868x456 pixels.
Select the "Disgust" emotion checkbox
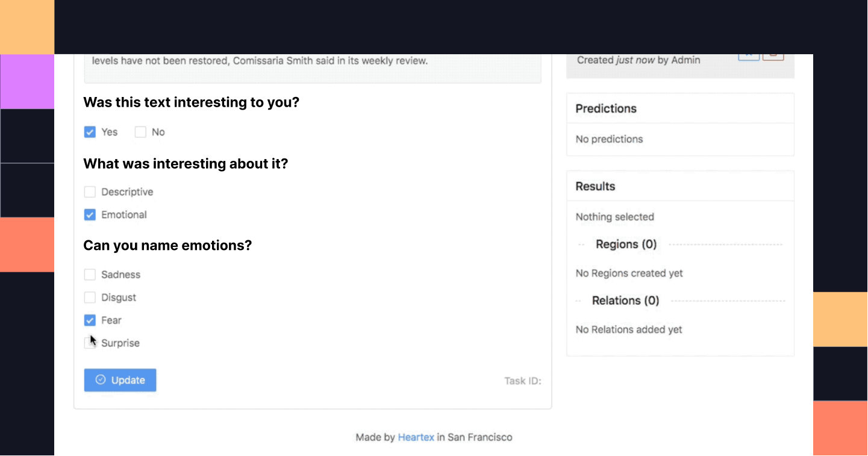coord(90,297)
